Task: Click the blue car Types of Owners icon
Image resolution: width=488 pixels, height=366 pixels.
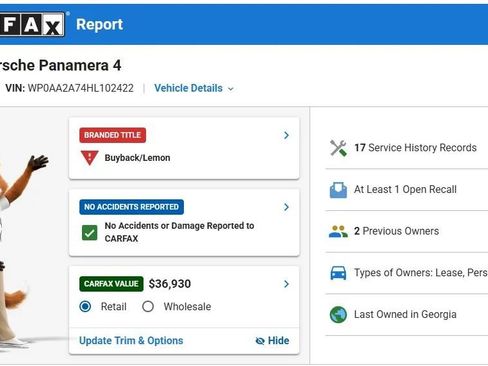Action: coord(338,273)
